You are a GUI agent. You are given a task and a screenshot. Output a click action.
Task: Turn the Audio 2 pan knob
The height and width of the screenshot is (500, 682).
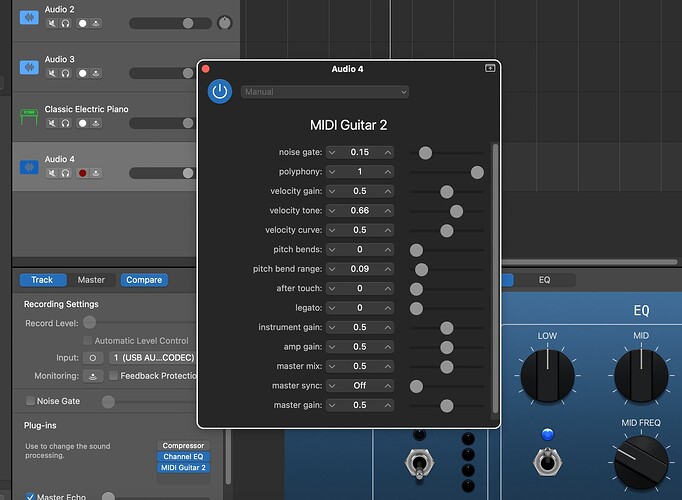point(224,23)
